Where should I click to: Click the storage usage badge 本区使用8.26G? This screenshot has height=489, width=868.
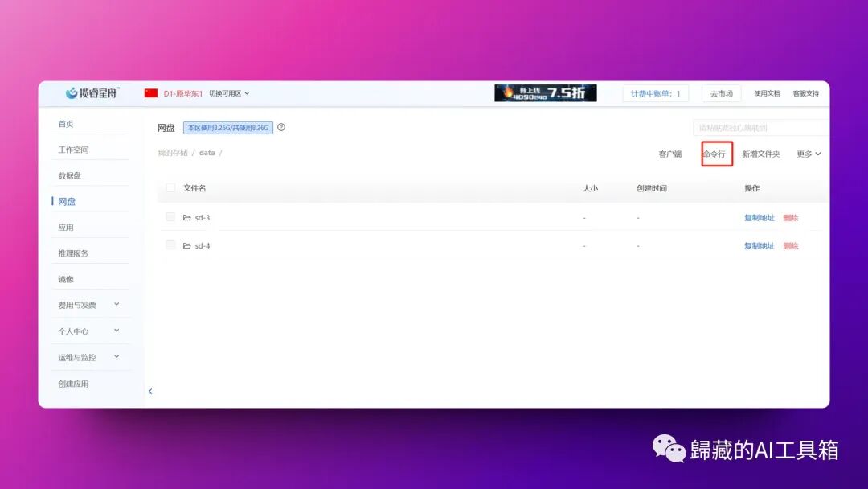click(x=228, y=127)
